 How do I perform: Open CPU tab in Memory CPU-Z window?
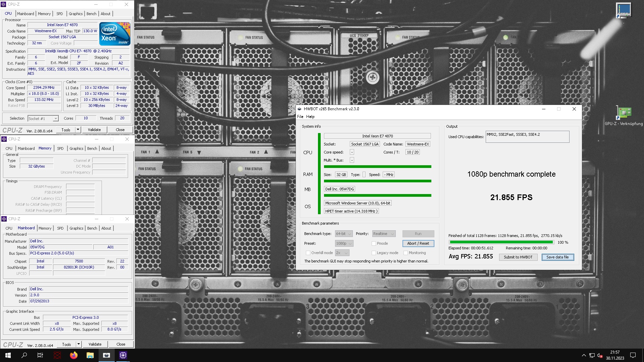pyautogui.click(x=9, y=148)
